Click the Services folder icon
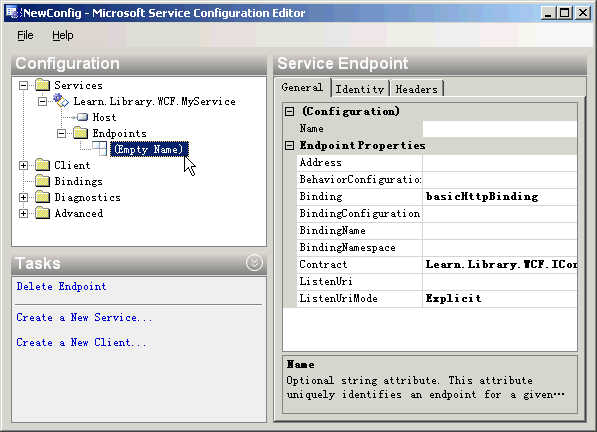Viewport: 597px width, 432px height. [x=43, y=85]
